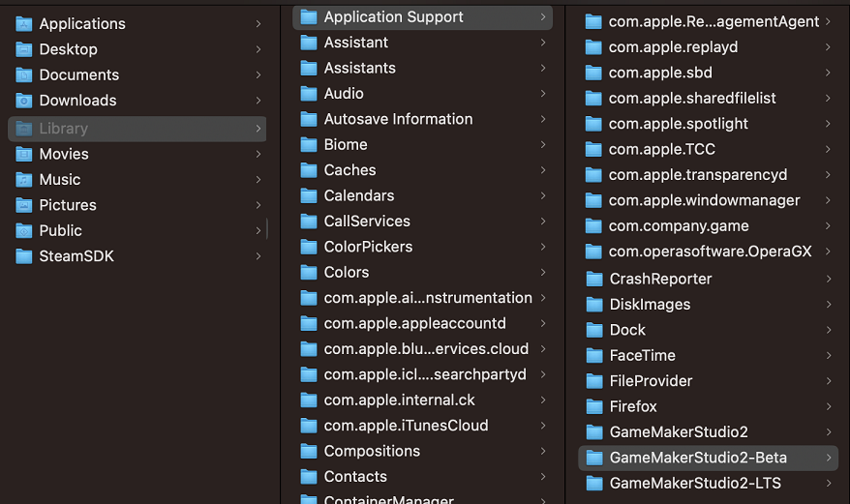
Task: Click the GameMakerStudio2-Beta folder icon
Action: point(594,458)
